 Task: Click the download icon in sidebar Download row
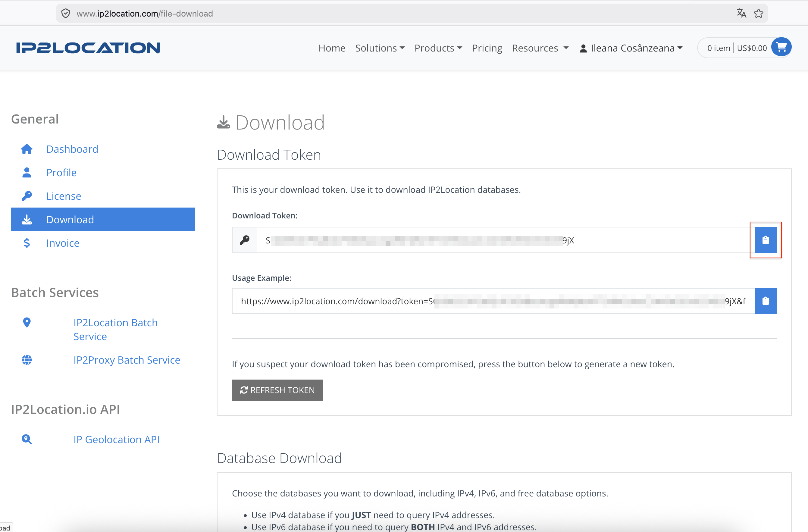(x=27, y=220)
